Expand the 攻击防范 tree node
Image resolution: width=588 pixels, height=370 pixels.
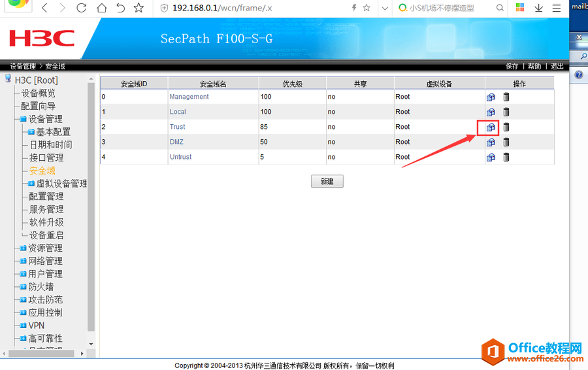23,300
